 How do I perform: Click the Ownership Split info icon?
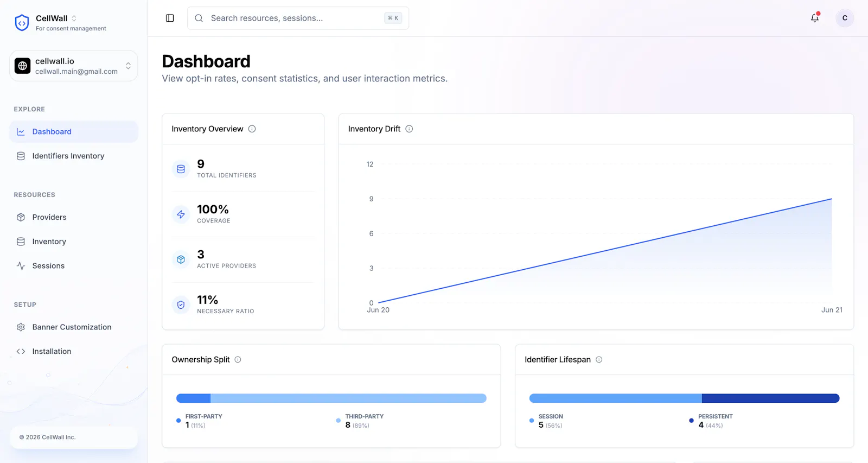point(238,360)
